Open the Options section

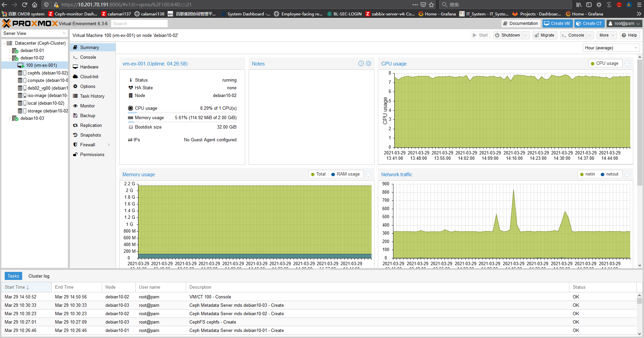[x=93, y=87]
